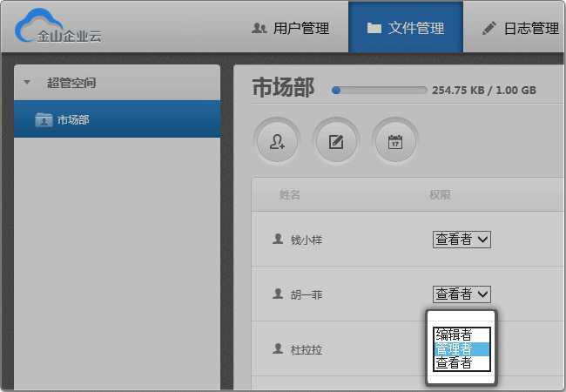This screenshot has width=566, height=392.
Task: Select 超管空间 in the sidebar
Action: click(x=71, y=83)
